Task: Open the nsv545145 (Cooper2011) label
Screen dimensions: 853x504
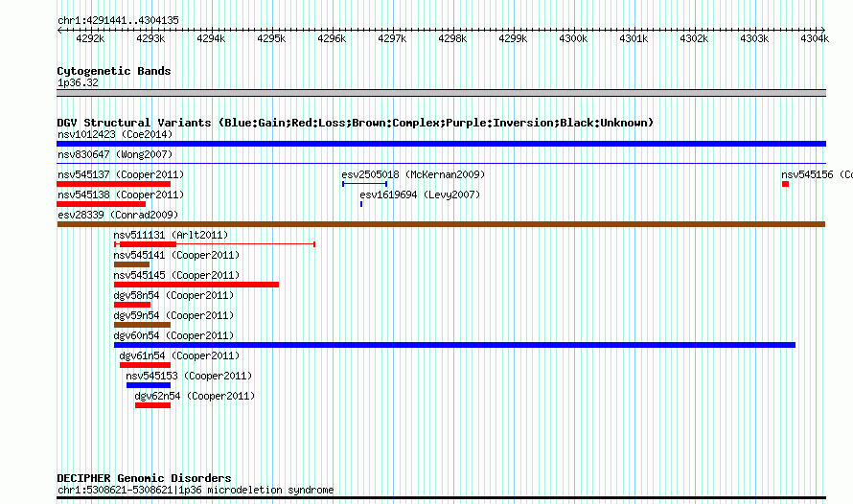Action: tap(176, 275)
